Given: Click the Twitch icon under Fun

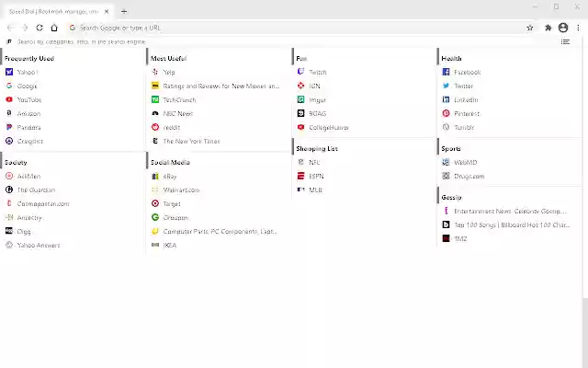Looking at the screenshot, I should (x=300, y=72).
